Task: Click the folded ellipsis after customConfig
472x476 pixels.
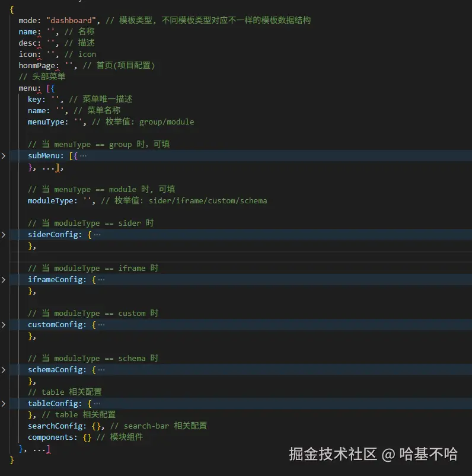Action: coord(101,325)
